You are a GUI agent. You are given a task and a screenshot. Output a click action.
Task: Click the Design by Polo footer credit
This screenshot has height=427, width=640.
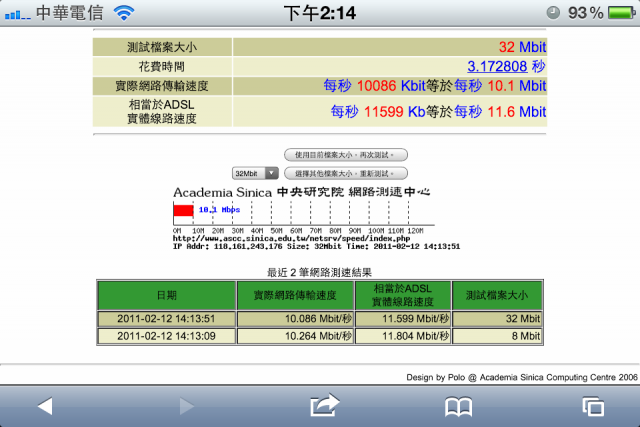(x=522, y=377)
